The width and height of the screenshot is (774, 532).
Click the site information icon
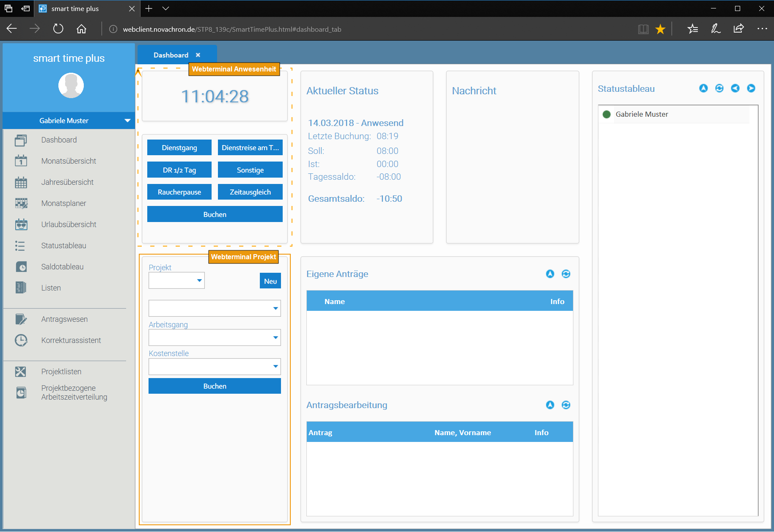[113, 29]
